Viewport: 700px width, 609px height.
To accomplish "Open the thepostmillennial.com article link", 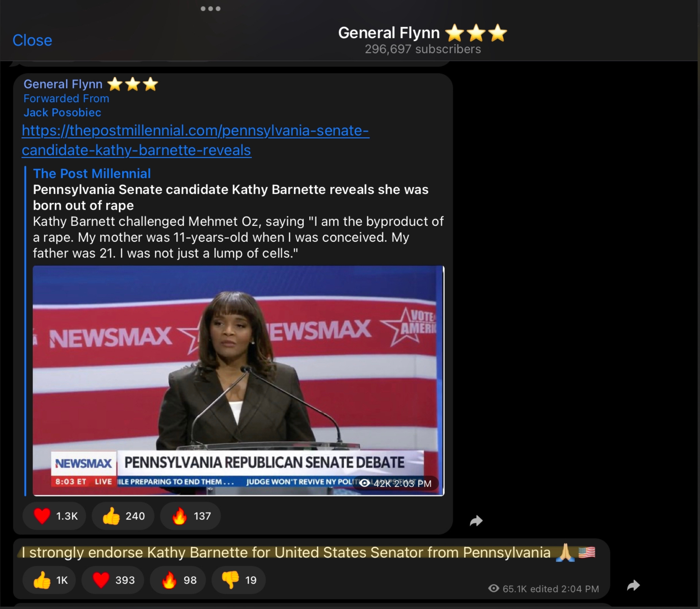I will [x=195, y=140].
